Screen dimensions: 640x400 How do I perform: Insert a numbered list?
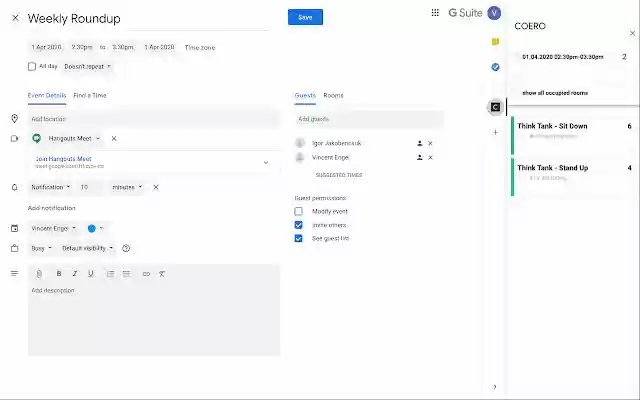coord(111,274)
